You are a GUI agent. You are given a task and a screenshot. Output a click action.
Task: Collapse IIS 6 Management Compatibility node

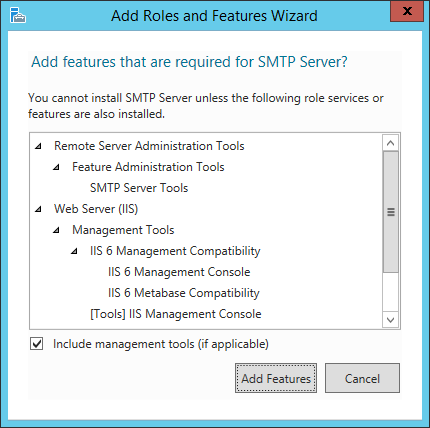pos(74,251)
